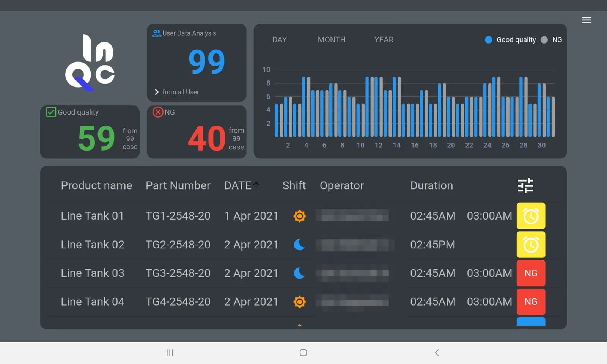The image size is (607, 364).
Task: Click the InQC logo
Action: tap(90, 63)
